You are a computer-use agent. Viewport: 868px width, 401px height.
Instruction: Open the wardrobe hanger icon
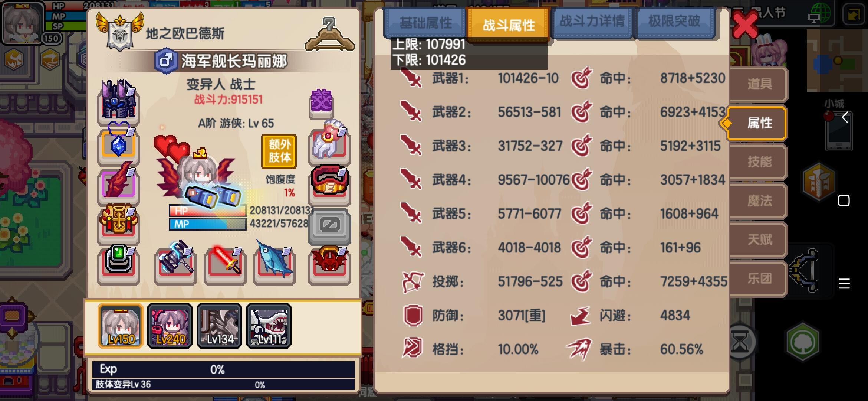coord(329,35)
